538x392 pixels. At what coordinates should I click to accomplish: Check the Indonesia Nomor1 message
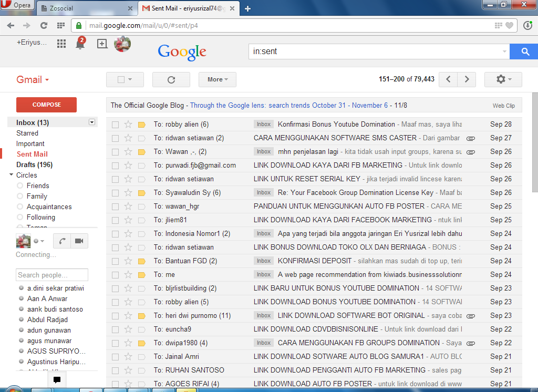pyautogui.click(x=115, y=234)
